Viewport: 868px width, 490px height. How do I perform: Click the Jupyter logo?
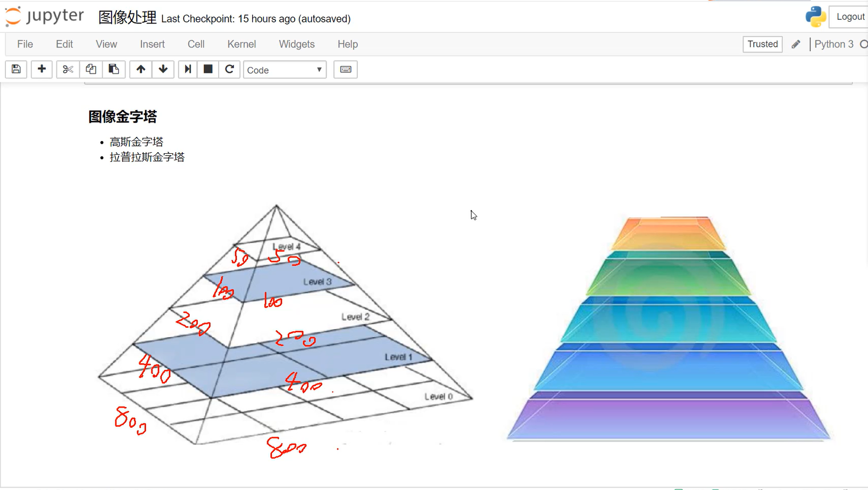(45, 16)
